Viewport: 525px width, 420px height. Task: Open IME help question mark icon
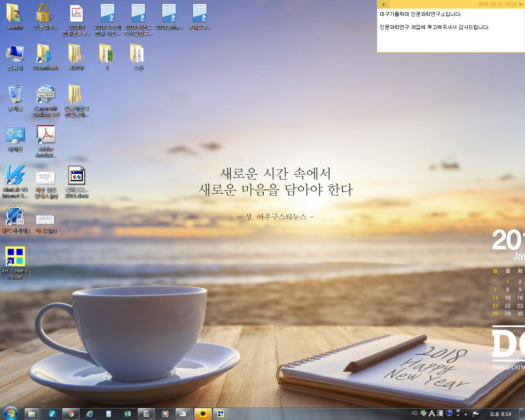click(449, 413)
